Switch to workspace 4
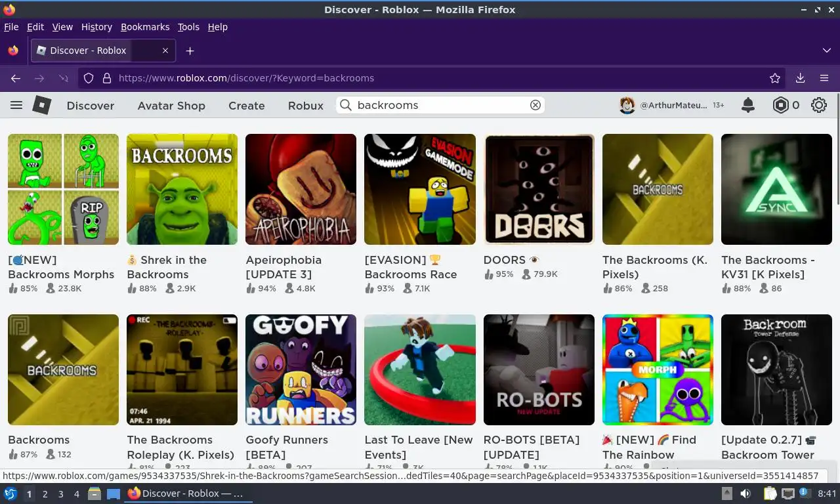This screenshot has width=840, height=504. click(x=77, y=494)
